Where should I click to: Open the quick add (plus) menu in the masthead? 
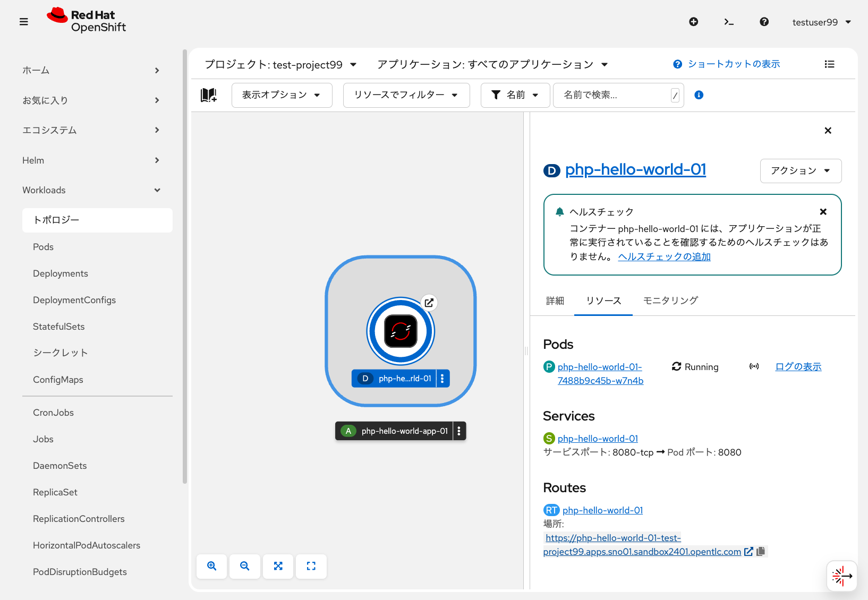pyautogui.click(x=694, y=22)
